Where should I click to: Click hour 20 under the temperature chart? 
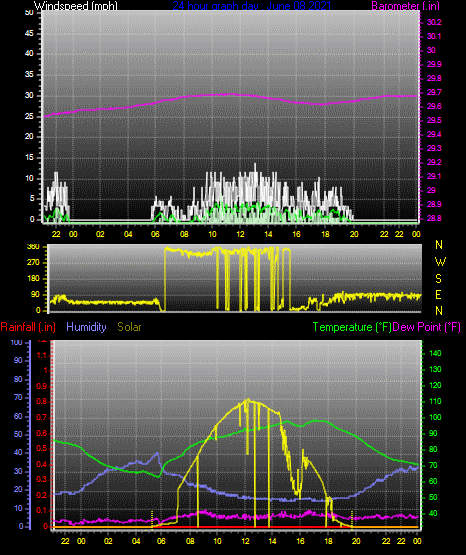pos(356,541)
